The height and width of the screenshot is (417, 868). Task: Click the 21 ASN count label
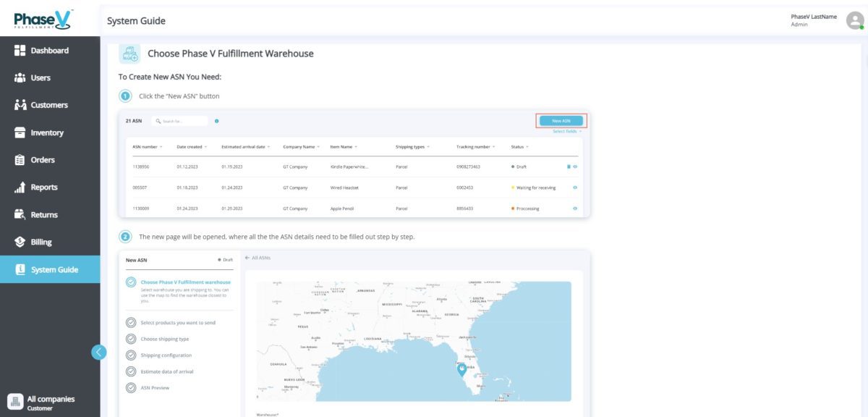tap(133, 121)
